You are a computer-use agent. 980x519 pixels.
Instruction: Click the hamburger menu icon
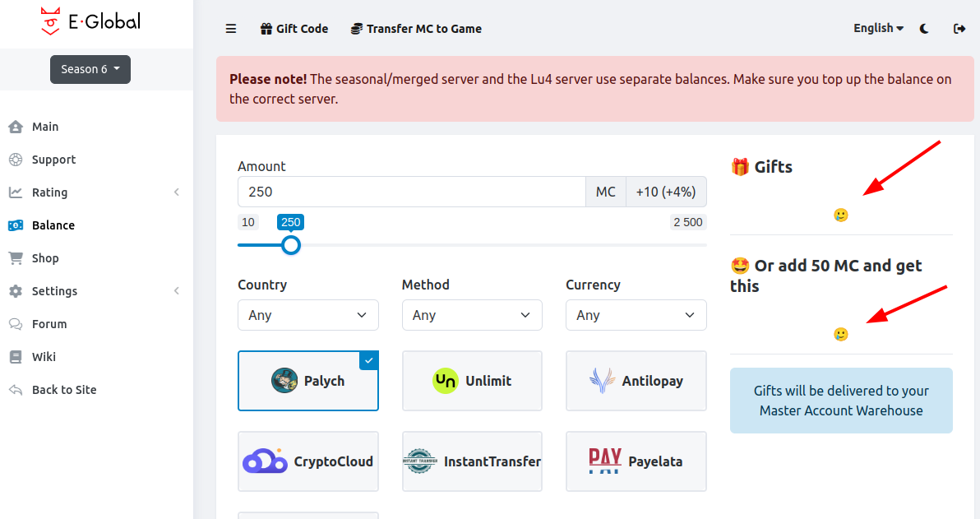coord(231,29)
